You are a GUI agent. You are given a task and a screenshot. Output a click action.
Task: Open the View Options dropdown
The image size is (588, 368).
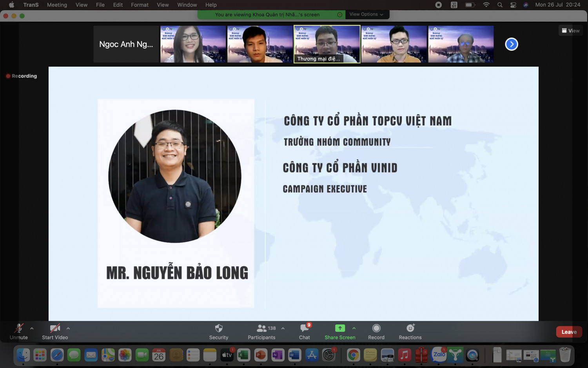tap(367, 15)
